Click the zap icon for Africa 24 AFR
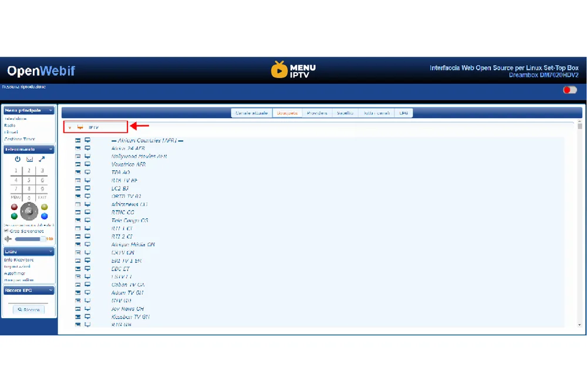587x392 pixels. click(x=78, y=148)
